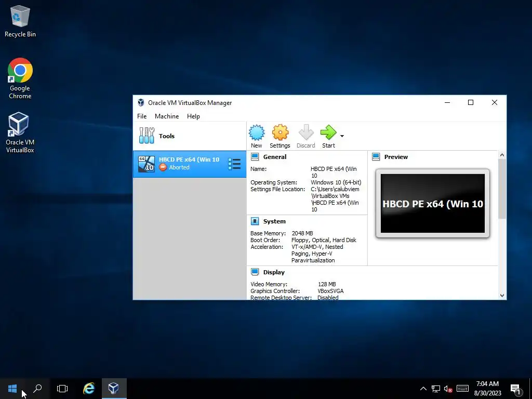Click the Aborted status icon
532x399 pixels.
pyautogui.click(x=163, y=167)
